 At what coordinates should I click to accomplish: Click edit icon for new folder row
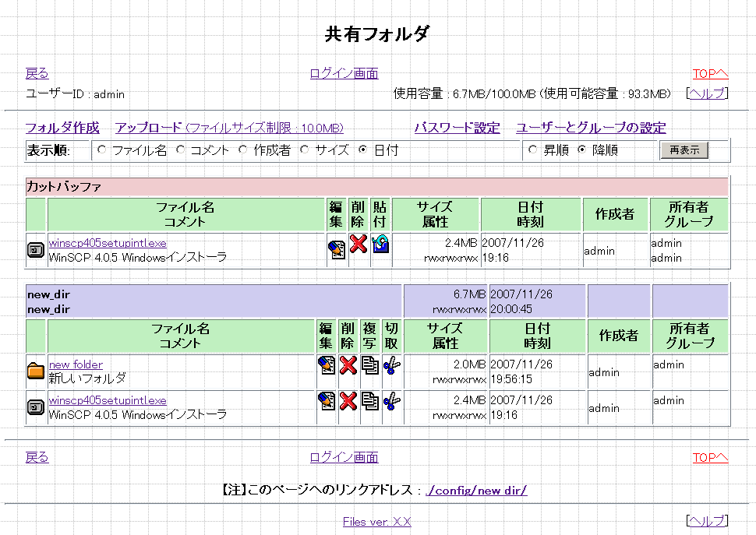pos(327,365)
